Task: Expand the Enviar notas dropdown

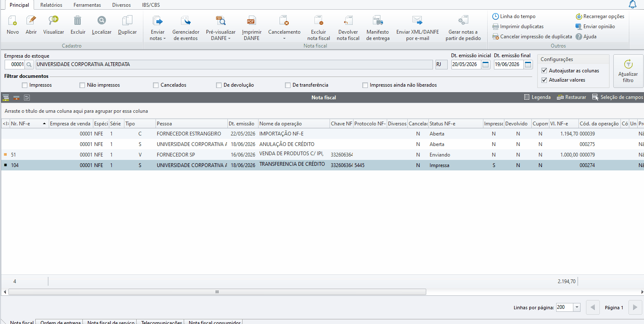Action: coord(158,35)
